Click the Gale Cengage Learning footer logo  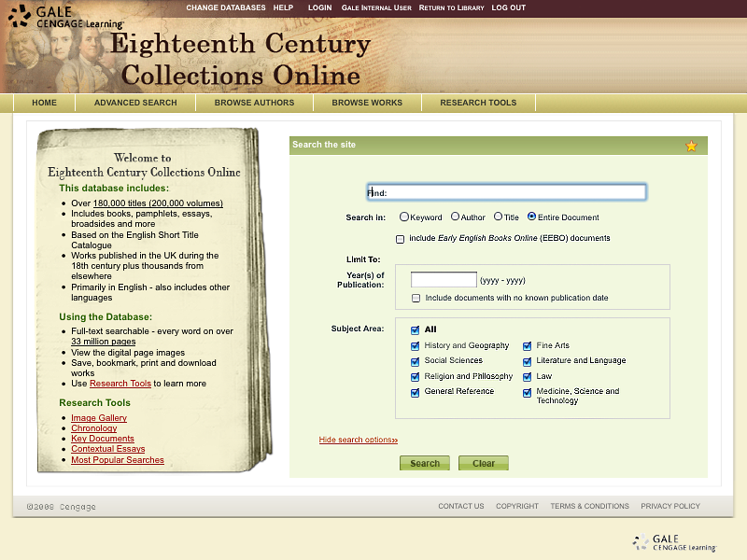(674, 542)
